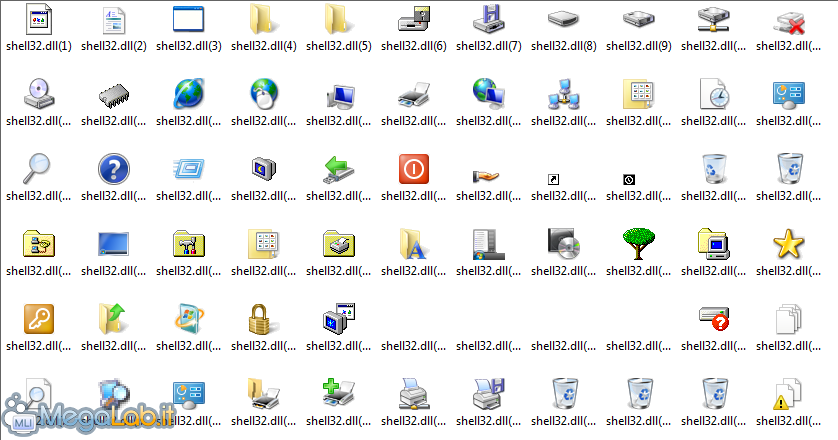Click the orange key icon
Screen dimensions: 838x440
point(39,319)
